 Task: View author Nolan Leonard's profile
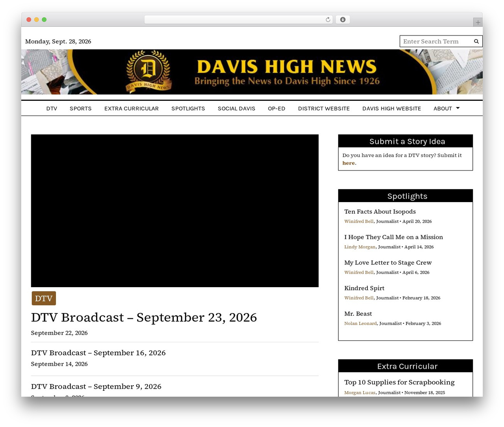pyautogui.click(x=360, y=323)
